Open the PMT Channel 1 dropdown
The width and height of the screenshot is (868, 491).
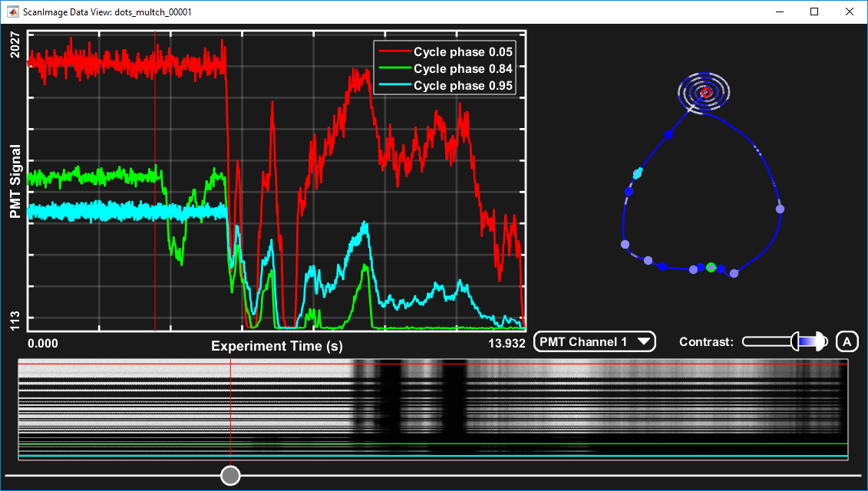(595, 342)
